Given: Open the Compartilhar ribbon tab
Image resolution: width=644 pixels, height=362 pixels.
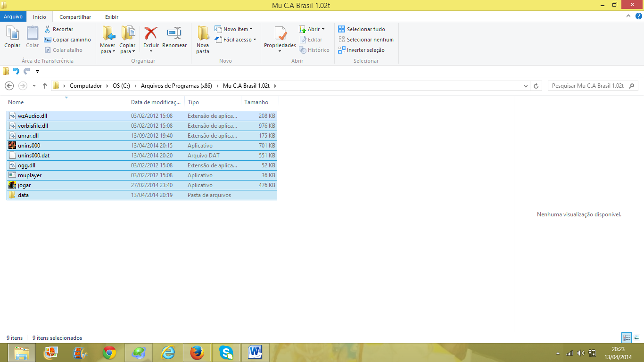Looking at the screenshot, I should pos(75,17).
